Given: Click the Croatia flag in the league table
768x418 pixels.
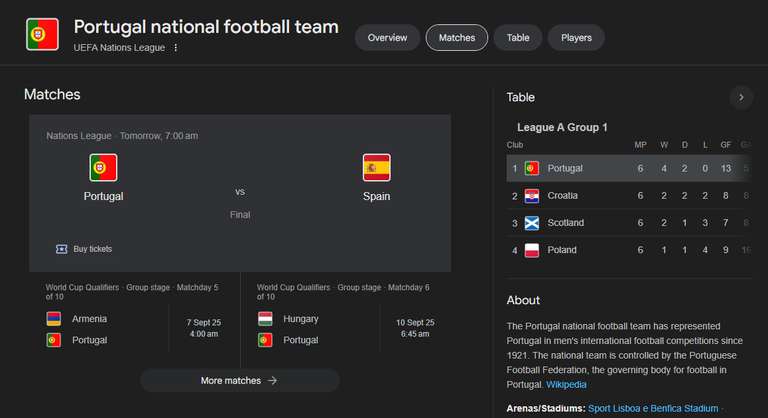Looking at the screenshot, I should [531, 196].
